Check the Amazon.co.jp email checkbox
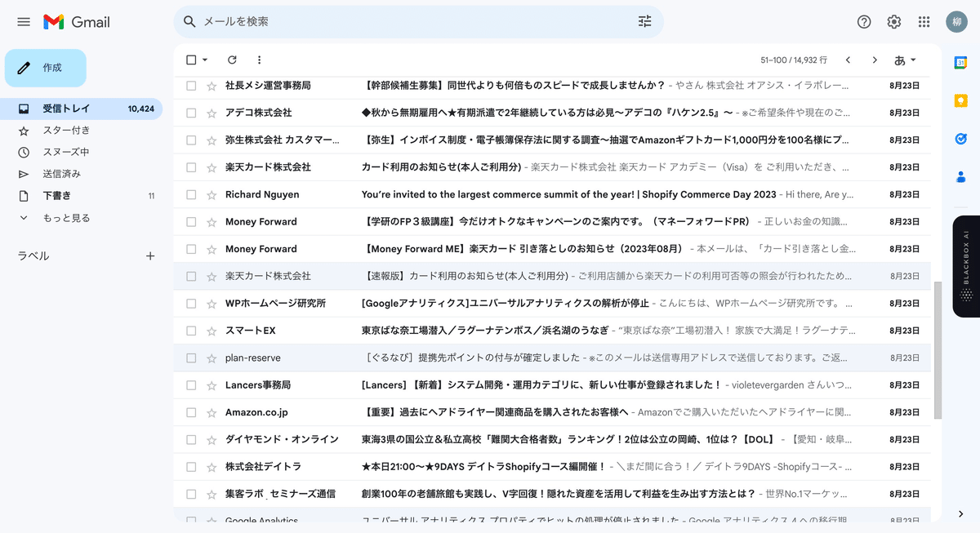Image resolution: width=980 pixels, height=533 pixels. [x=191, y=412]
